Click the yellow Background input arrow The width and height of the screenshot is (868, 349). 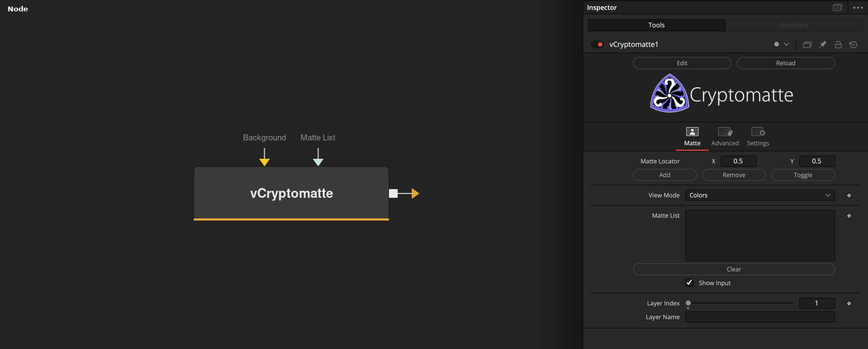click(264, 161)
